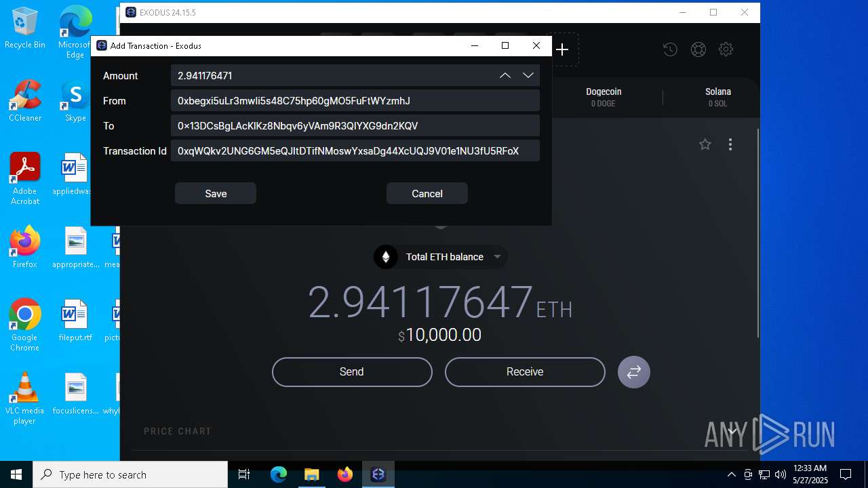
Task: Switch to Exodus taskbar icon
Action: [x=378, y=474]
